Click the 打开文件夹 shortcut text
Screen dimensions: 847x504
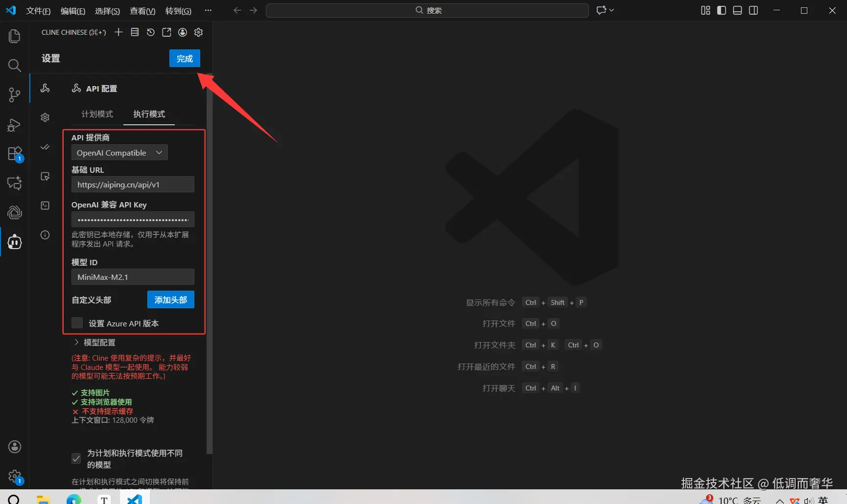coord(494,345)
